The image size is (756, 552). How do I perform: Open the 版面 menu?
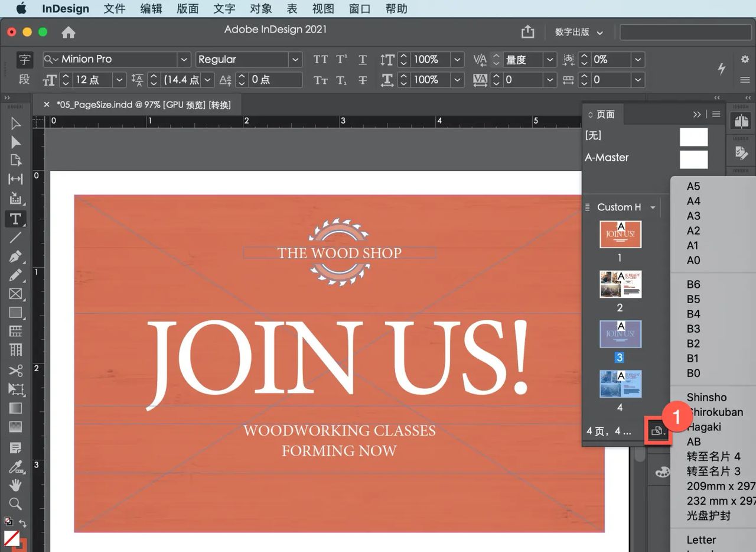pyautogui.click(x=188, y=9)
